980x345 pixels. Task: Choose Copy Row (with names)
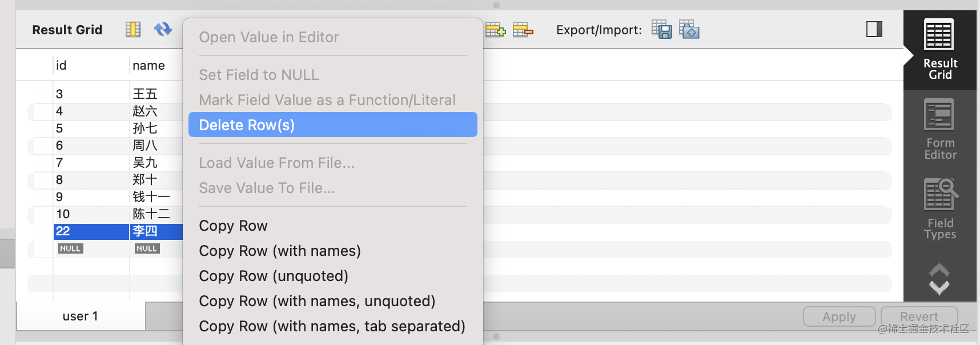280,251
